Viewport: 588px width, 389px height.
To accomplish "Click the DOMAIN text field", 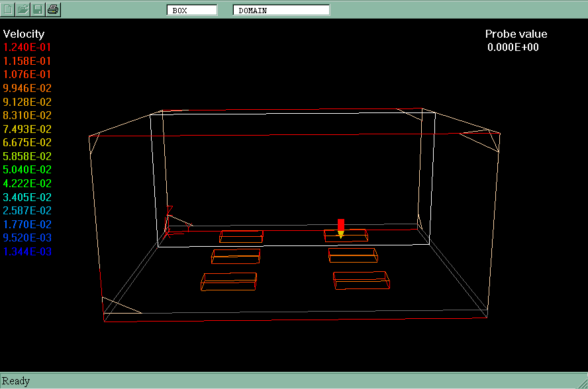I will pyautogui.click(x=281, y=10).
